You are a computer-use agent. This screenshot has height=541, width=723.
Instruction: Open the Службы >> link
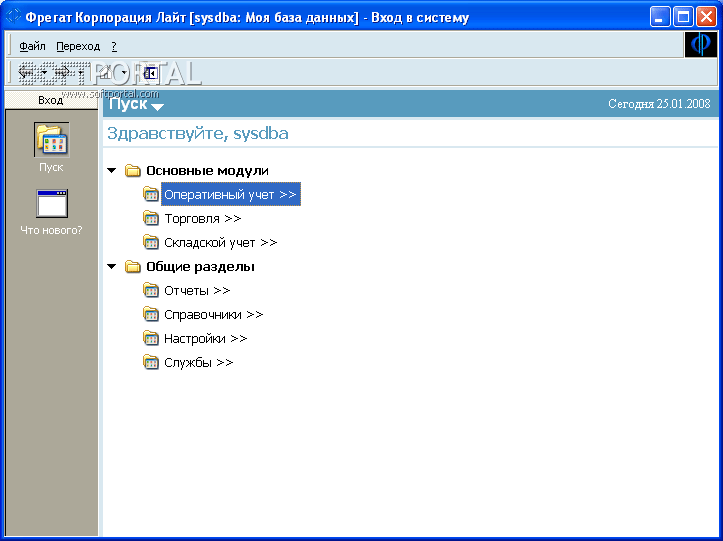(199, 363)
